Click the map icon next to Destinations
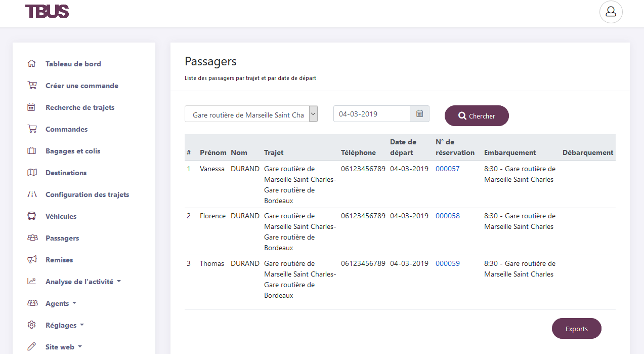 pyautogui.click(x=32, y=173)
